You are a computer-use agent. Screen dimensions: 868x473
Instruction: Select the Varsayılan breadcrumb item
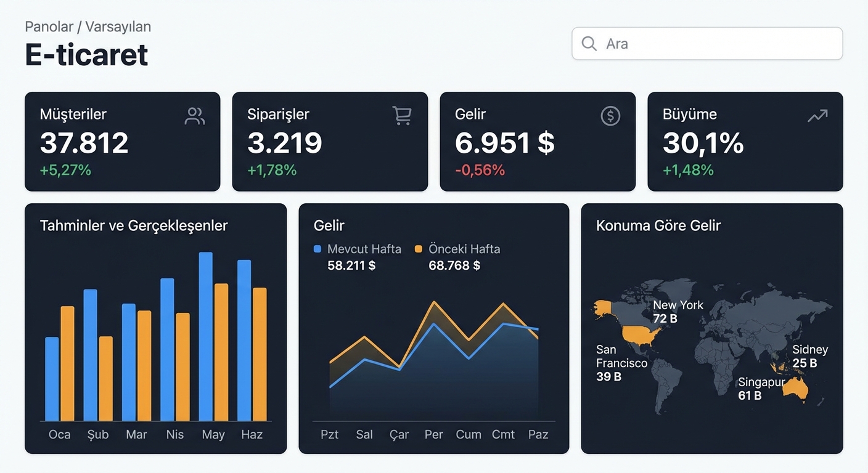[x=118, y=27]
